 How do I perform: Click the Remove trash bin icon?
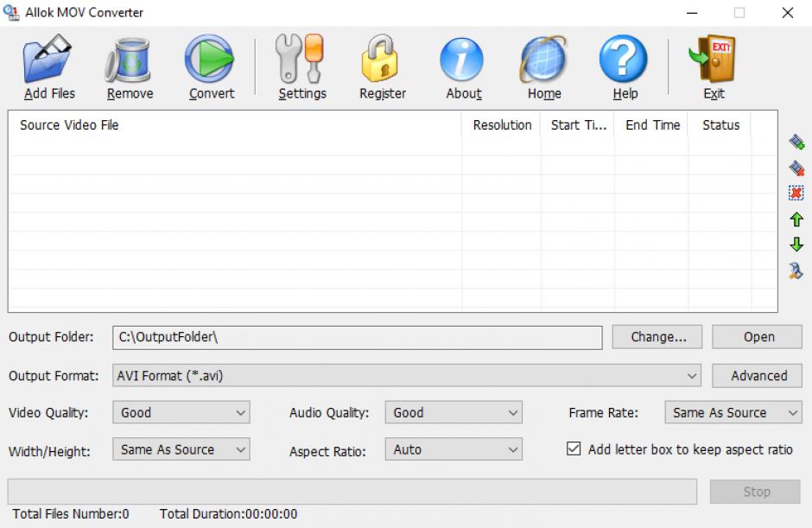[130, 60]
